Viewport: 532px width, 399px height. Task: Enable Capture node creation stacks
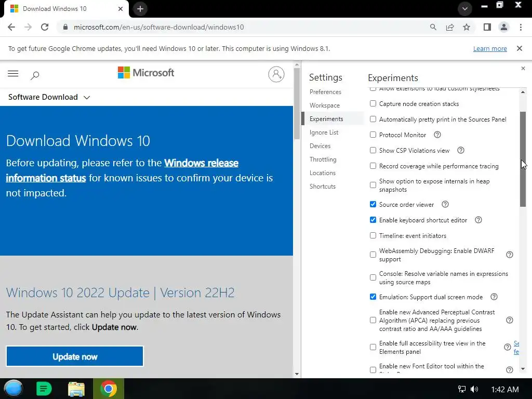click(373, 103)
